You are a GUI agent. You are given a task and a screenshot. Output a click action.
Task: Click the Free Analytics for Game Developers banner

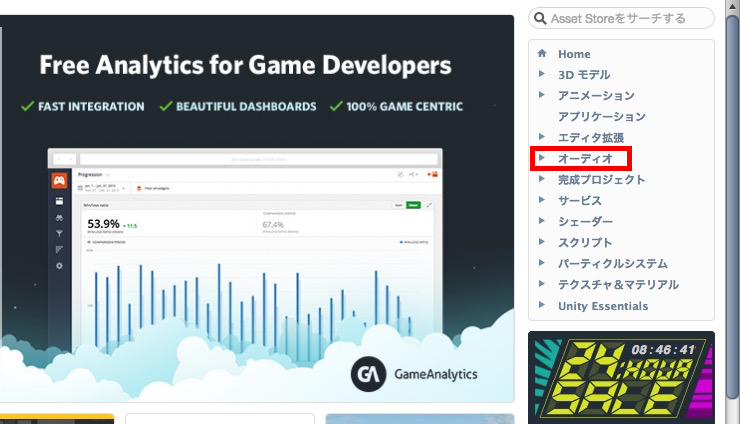[x=257, y=209]
